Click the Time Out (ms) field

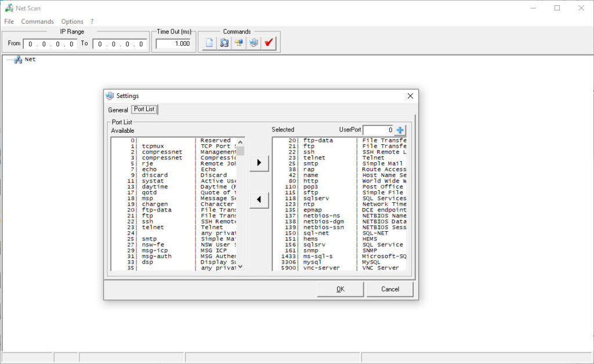click(173, 43)
